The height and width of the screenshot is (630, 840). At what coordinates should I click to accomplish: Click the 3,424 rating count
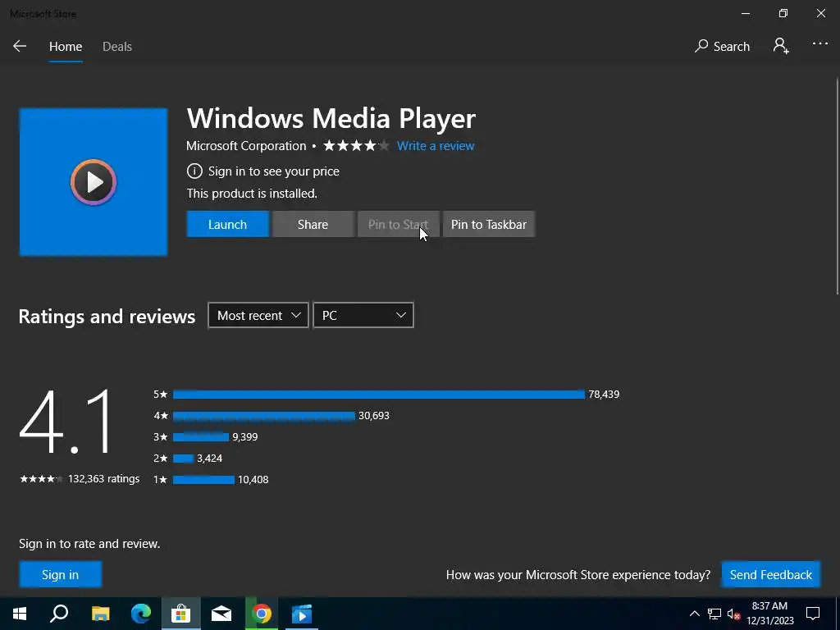coord(209,459)
